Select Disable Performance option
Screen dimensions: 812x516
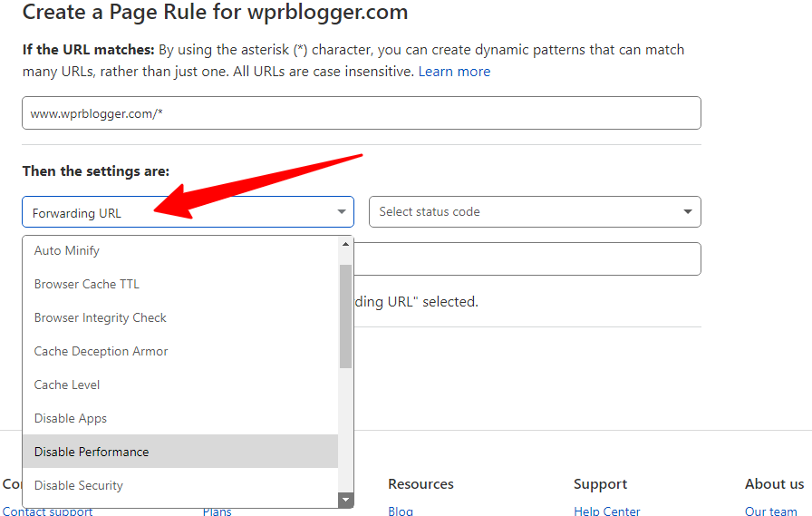tap(180, 452)
